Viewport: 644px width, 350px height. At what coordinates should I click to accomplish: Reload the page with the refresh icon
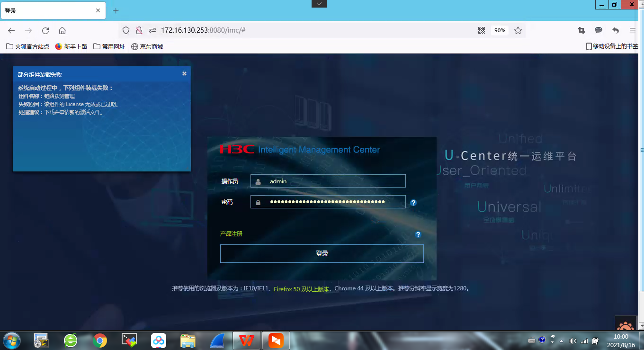point(45,30)
